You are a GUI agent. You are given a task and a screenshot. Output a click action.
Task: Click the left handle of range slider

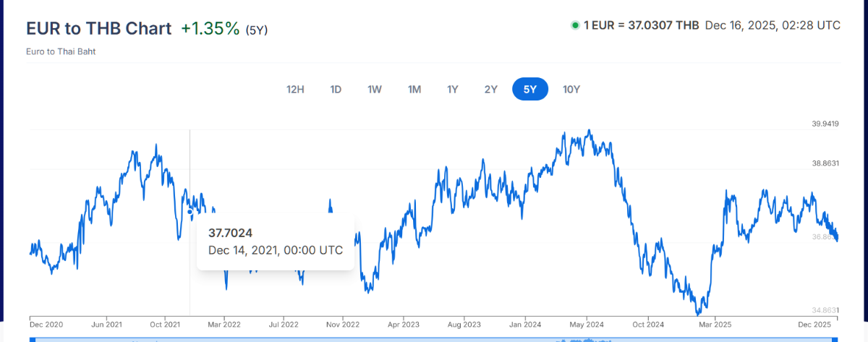pyautogui.click(x=32, y=338)
